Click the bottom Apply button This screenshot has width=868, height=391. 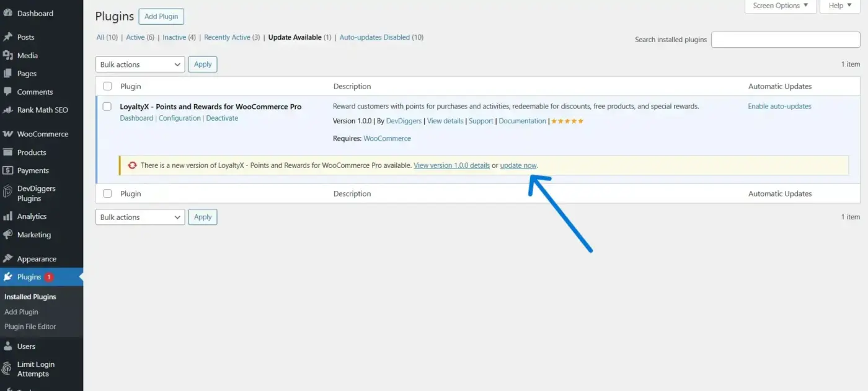(x=203, y=217)
